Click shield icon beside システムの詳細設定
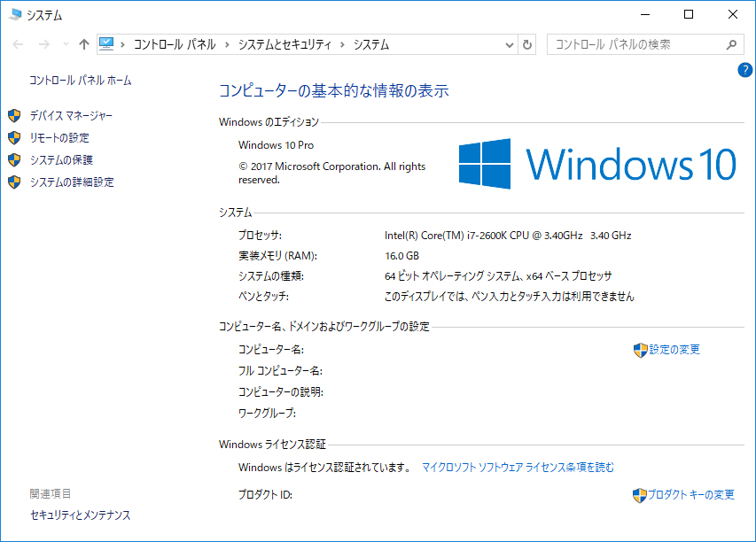This screenshot has width=756, height=542. coord(14,182)
